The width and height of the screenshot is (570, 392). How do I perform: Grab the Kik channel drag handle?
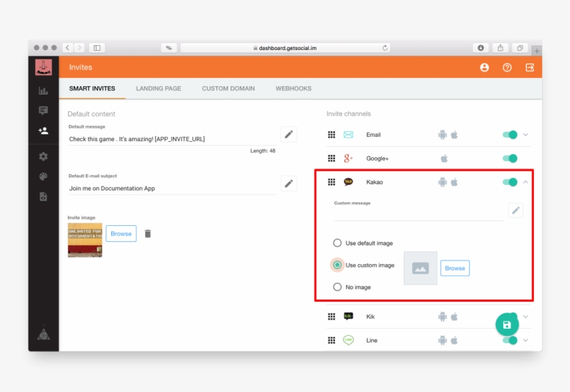[332, 316]
